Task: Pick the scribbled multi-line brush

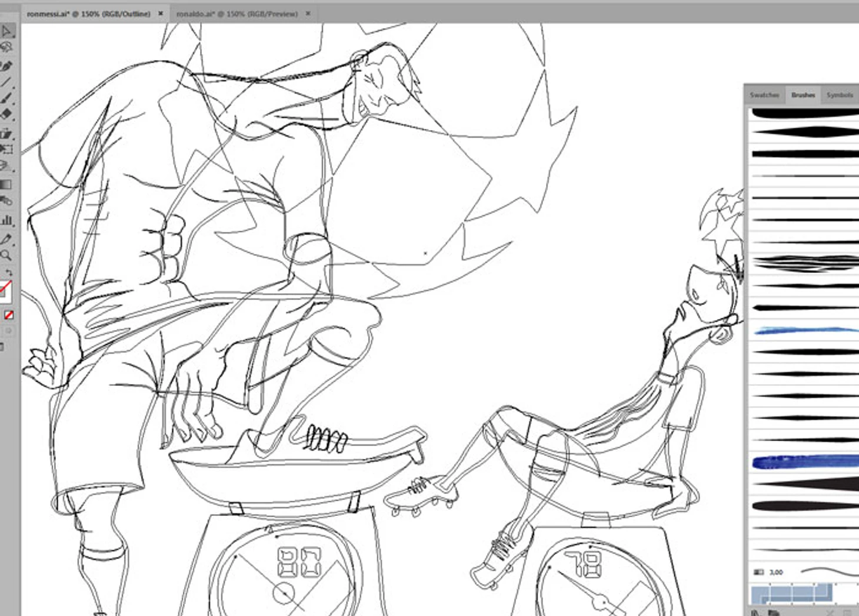Action: point(805,262)
